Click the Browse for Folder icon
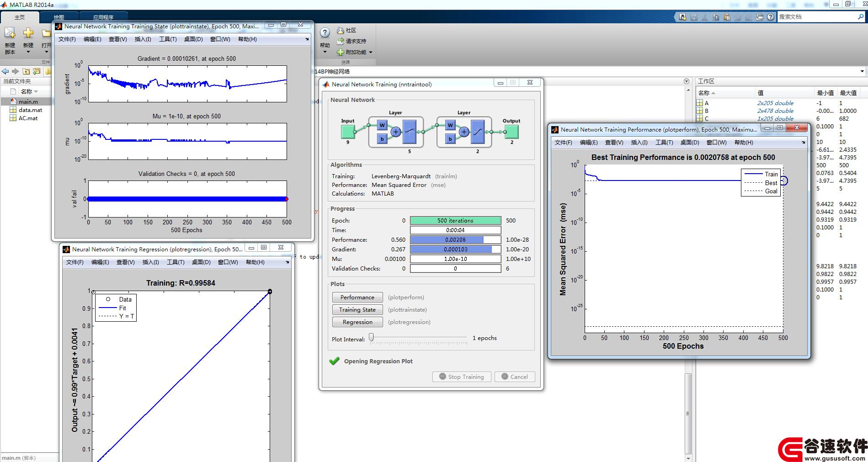Screen dimensions: 868x462 37,71
